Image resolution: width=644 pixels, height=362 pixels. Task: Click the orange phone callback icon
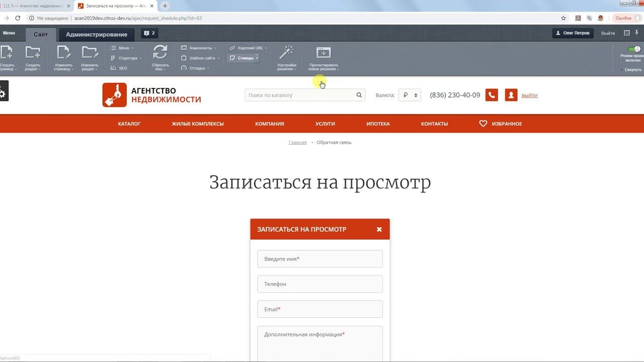click(x=492, y=95)
